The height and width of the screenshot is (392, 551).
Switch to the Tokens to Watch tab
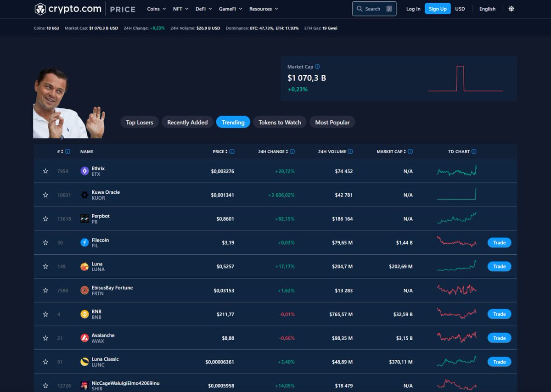(x=280, y=122)
